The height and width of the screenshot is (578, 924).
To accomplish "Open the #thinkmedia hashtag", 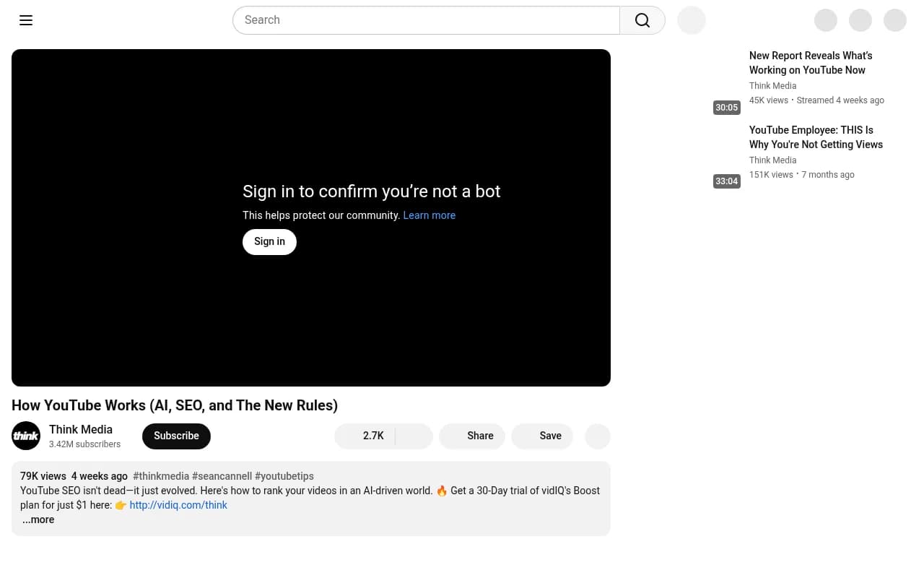I will coord(160,476).
